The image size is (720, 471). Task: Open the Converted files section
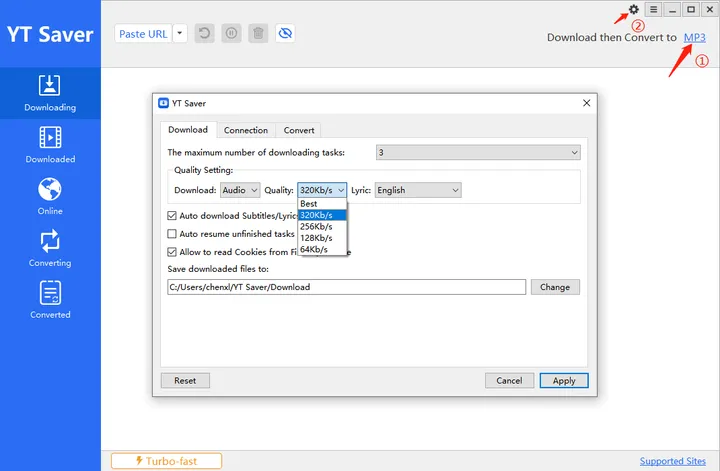point(50,300)
